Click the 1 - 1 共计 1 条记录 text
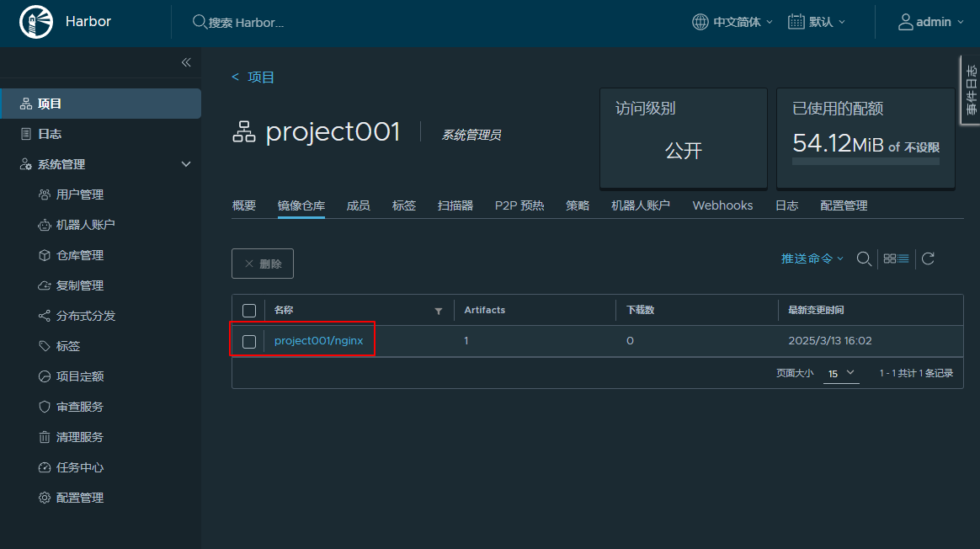This screenshot has width=980, height=549. click(916, 373)
